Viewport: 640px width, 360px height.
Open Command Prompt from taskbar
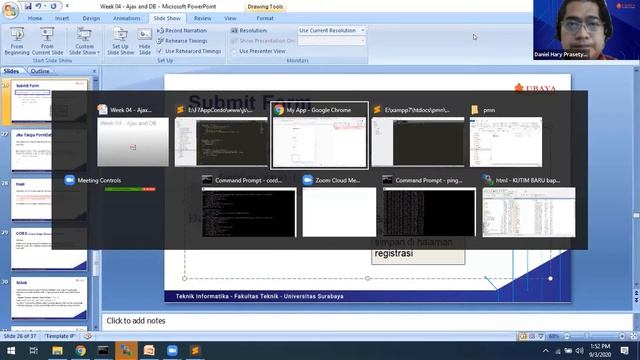pos(103,351)
